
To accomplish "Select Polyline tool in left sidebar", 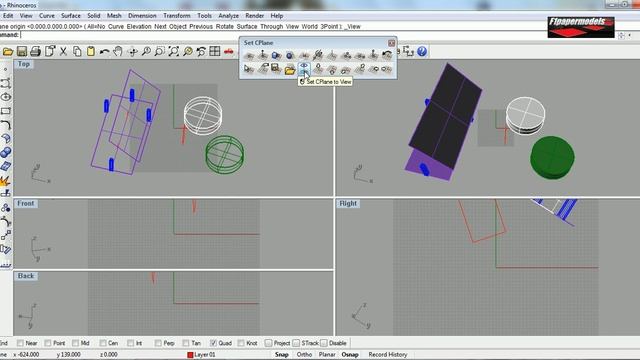I will 6,83.
